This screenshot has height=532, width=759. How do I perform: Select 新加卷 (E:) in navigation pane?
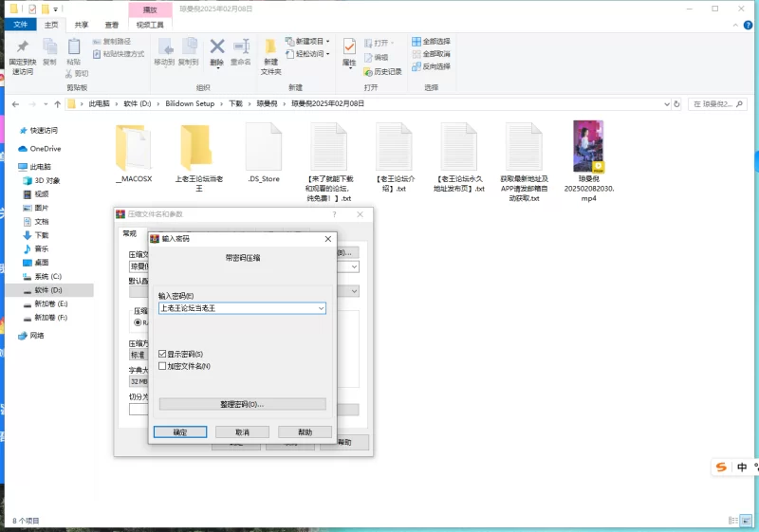(x=50, y=303)
